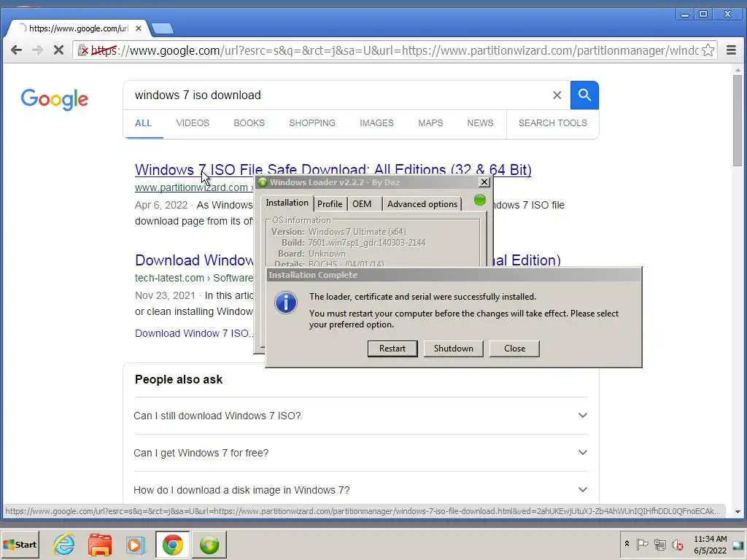This screenshot has height=560, width=747.
Task: Click the Windows Loader taskbar button
Action: click(209, 545)
